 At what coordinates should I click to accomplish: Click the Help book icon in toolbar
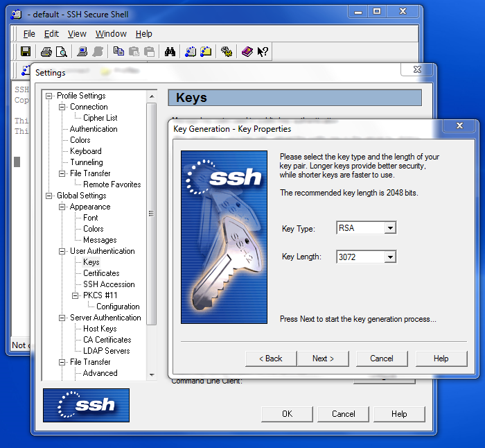click(x=247, y=51)
